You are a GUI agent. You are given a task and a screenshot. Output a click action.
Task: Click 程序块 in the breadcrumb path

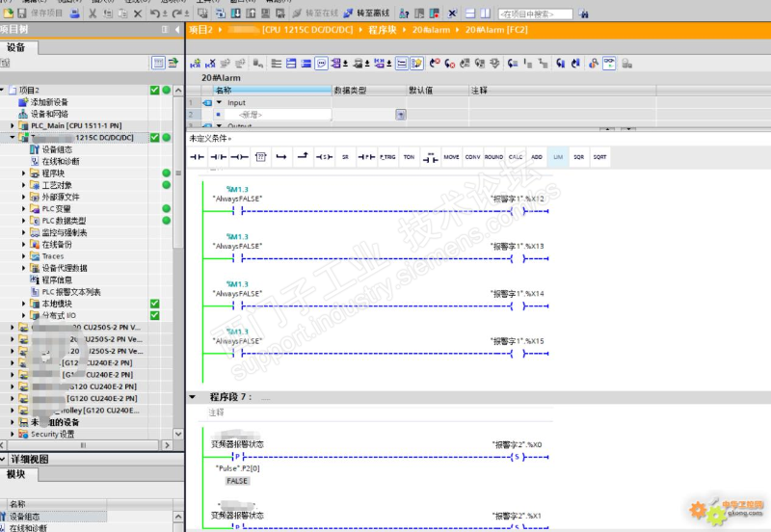click(x=382, y=30)
